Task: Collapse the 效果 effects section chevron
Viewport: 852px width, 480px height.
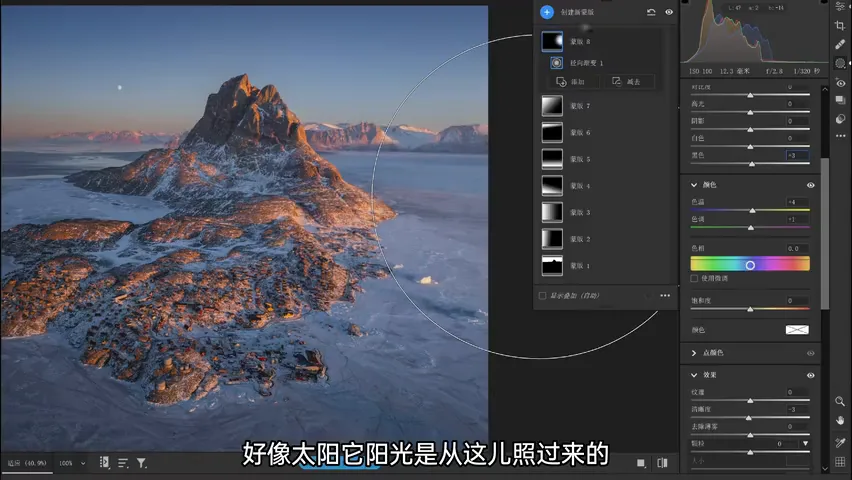Action: pos(694,375)
